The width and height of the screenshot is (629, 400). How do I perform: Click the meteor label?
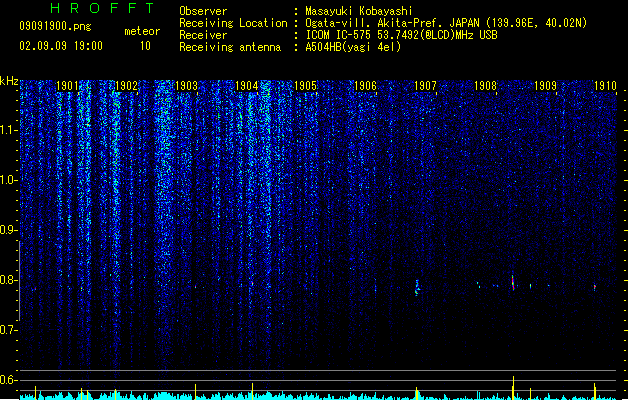[x=142, y=31]
